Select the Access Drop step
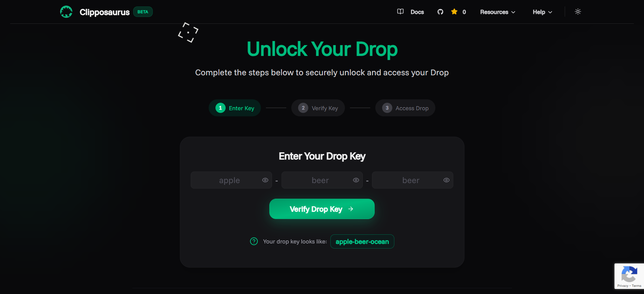Viewport: 644px width, 294px height. click(x=405, y=108)
